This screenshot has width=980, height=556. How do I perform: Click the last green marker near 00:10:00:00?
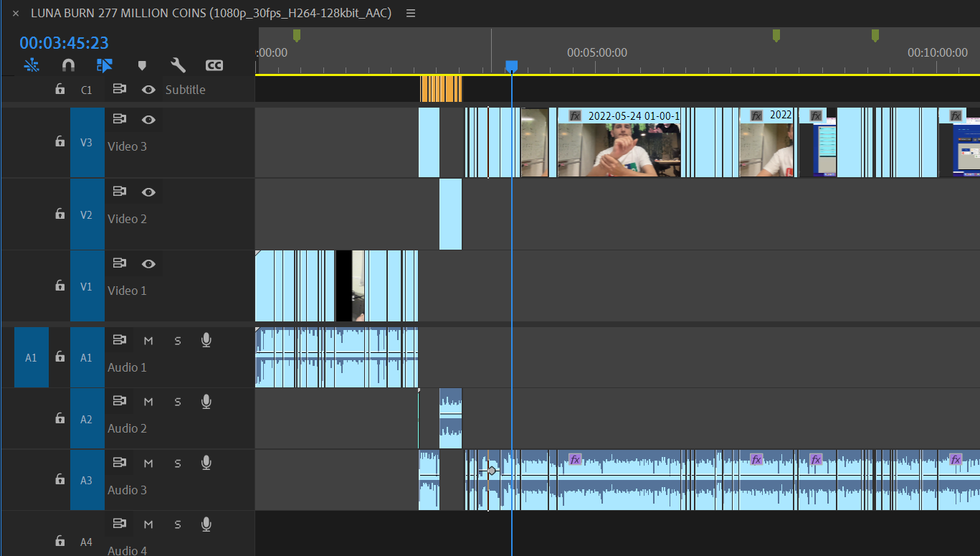coord(875,35)
